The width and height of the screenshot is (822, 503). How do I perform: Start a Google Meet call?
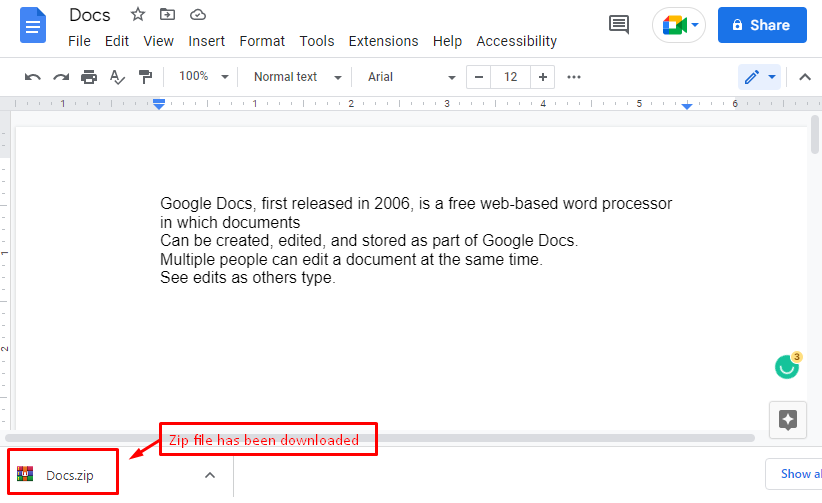[x=679, y=25]
